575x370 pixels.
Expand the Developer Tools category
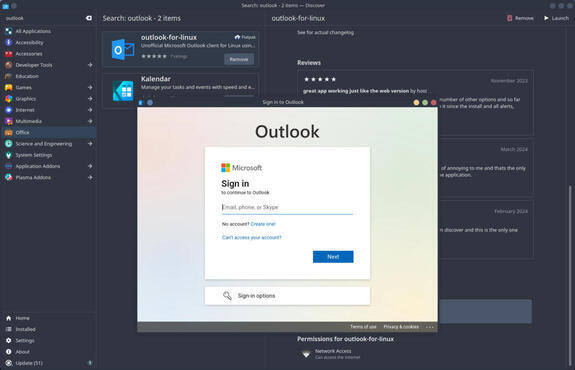[x=90, y=65]
